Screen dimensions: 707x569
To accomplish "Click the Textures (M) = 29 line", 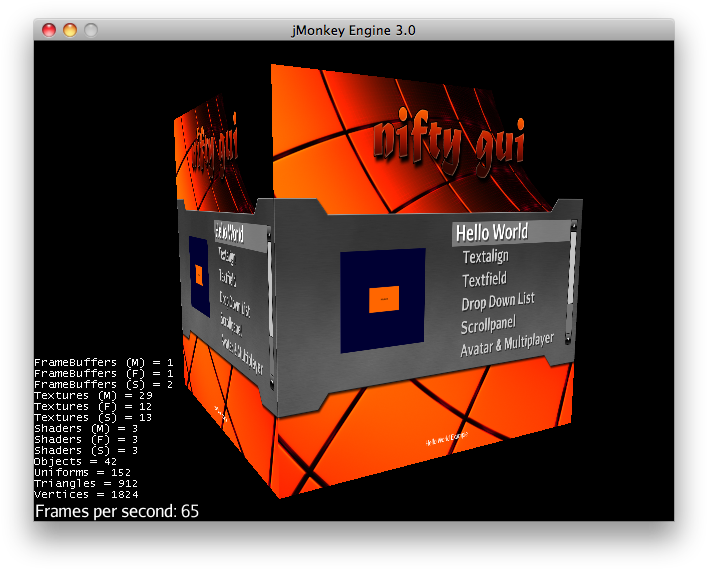I will point(93,395).
